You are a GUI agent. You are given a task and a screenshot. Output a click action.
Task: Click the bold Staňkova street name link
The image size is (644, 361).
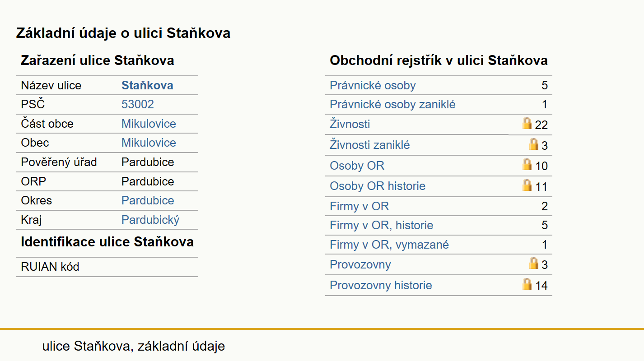(147, 85)
